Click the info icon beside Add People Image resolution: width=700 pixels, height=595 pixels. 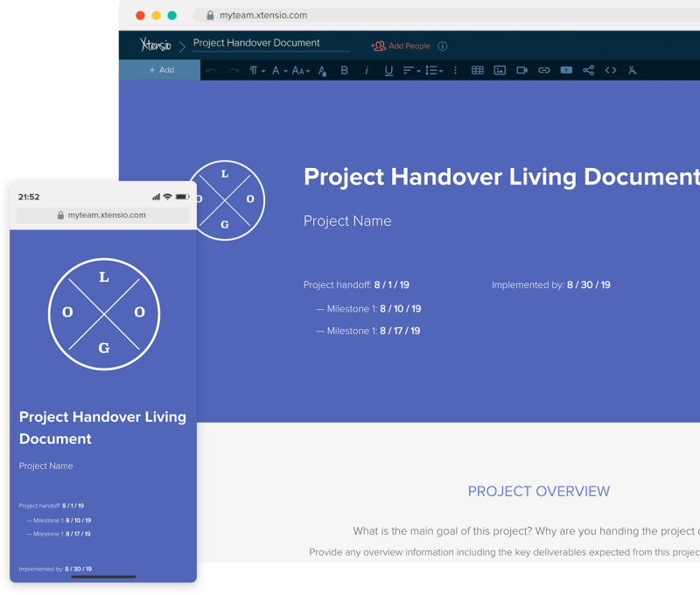point(443,46)
